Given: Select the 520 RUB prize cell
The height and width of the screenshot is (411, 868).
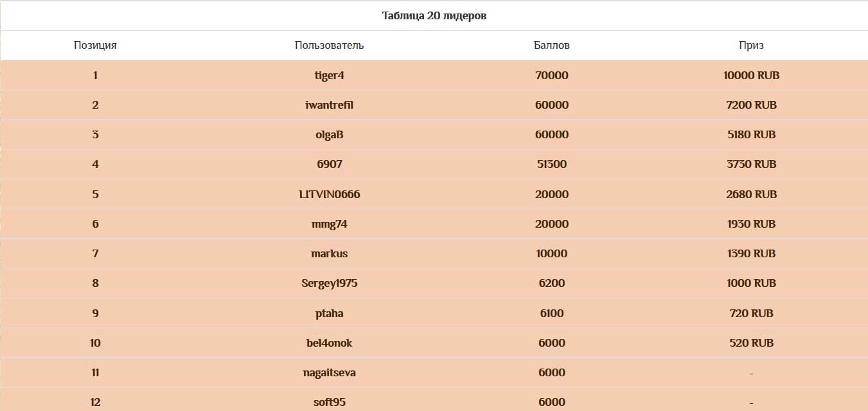Looking at the screenshot, I should [x=751, y=343].
